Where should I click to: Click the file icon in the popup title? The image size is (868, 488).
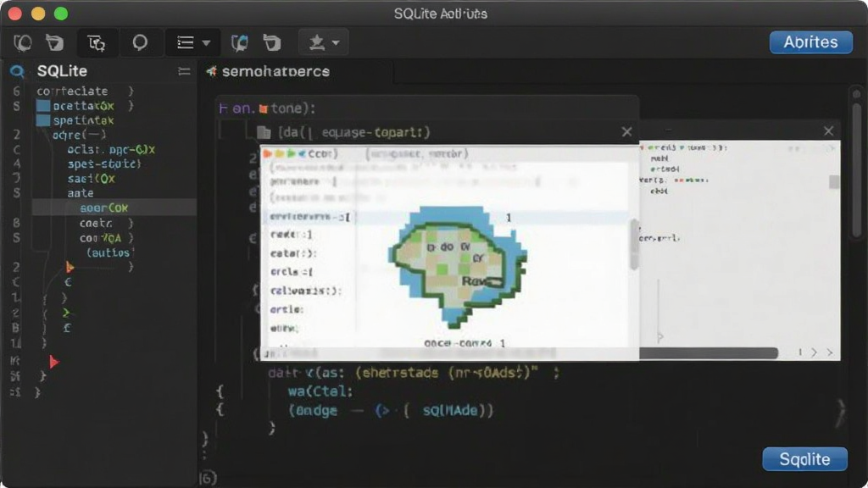point(264,132)
